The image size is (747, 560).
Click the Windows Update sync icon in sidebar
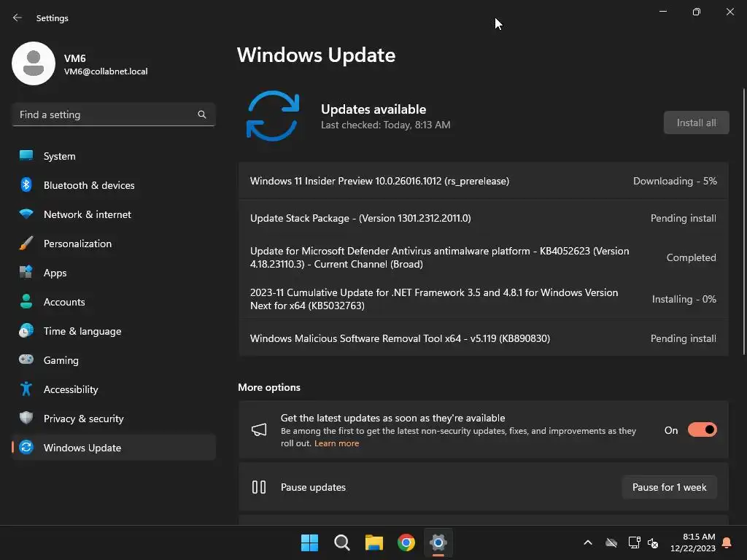pos(26,447)
